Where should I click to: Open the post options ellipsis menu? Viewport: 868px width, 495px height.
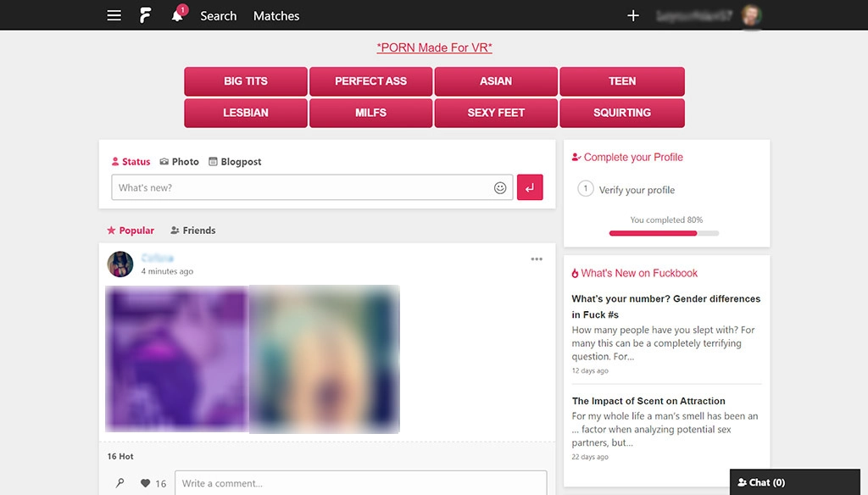click(537, 259)
